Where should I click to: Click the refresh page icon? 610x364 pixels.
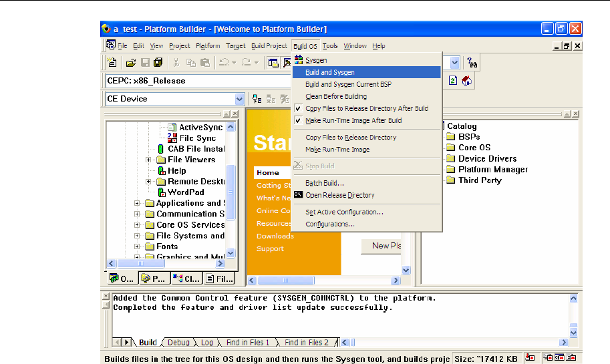pos(453,80)
